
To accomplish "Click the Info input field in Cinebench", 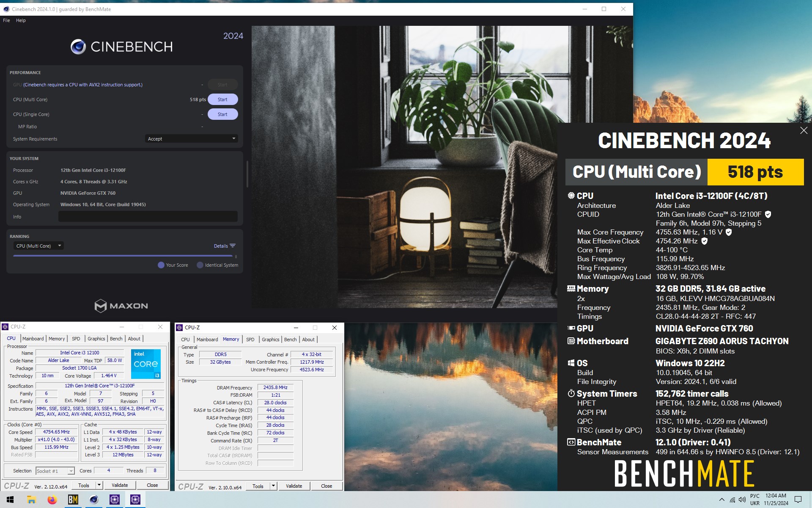I will (148, 216).
